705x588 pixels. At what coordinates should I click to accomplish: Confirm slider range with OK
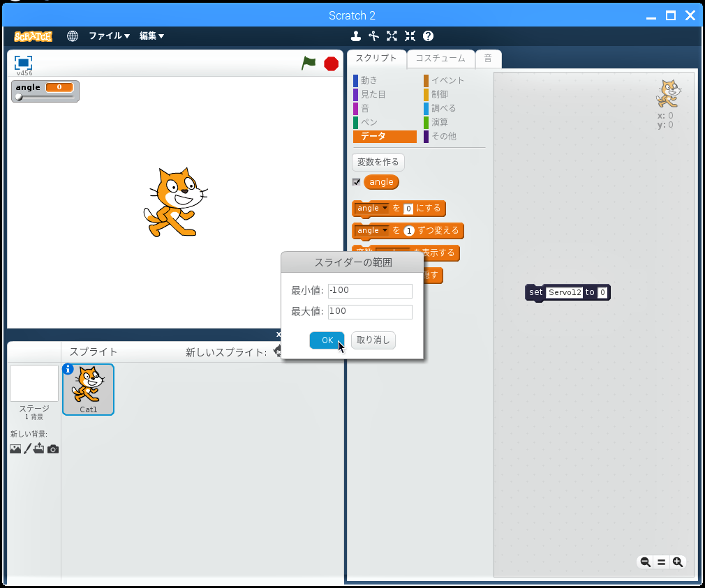[x=327, y=340]
